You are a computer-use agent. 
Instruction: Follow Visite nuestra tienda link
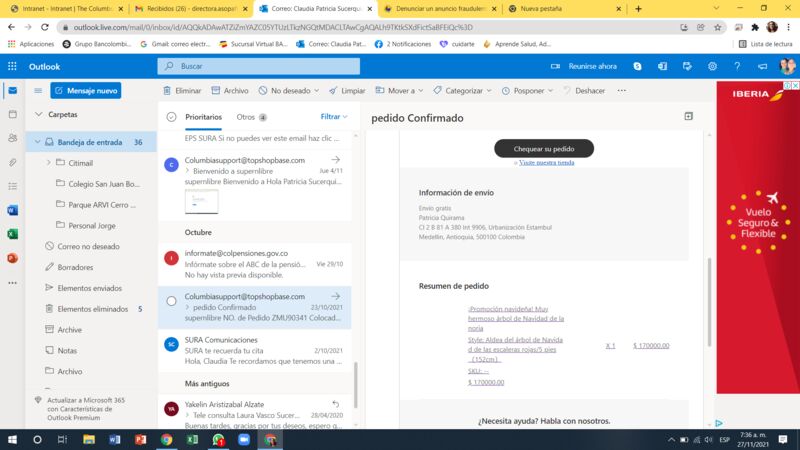pos(546,162)
